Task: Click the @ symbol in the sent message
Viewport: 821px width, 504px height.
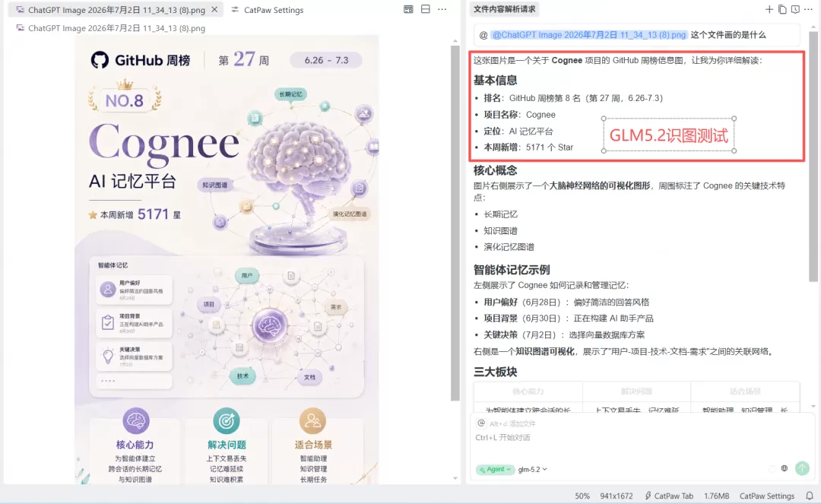Action: pyautogui.click(x=483, y=35)
